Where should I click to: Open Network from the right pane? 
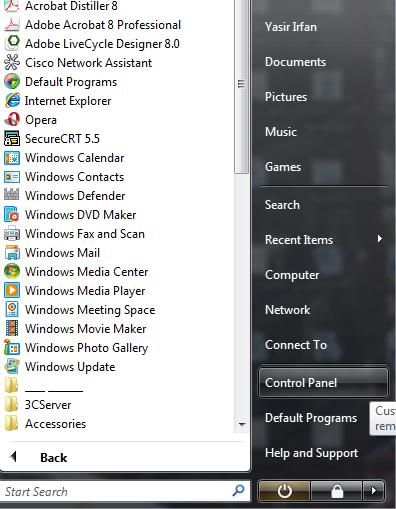coord(287,310)
